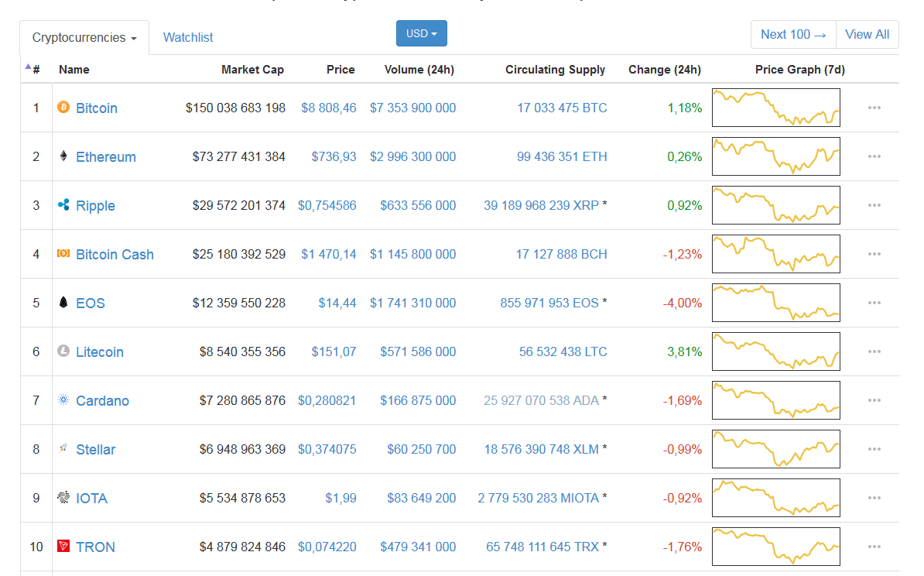Click Bitcoin Cash supply 17 127 888 BCH
924x576 pixels.
(562, 254)
